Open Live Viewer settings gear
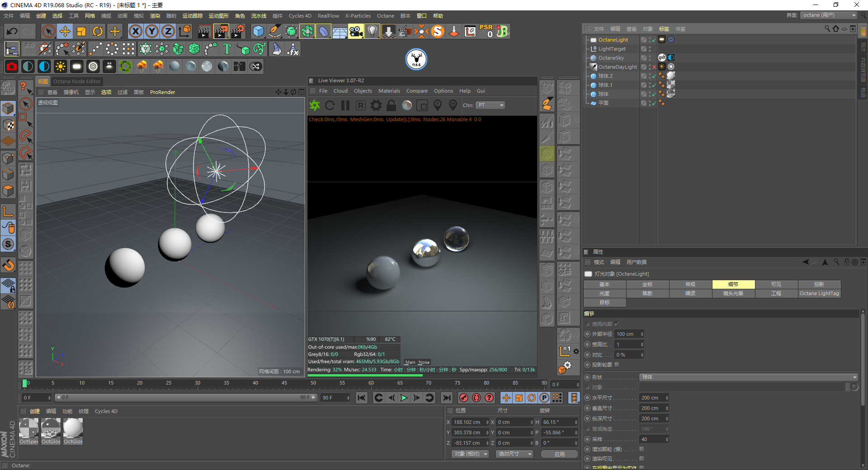Viewport: 868px width, 470px height. [376, 105]
